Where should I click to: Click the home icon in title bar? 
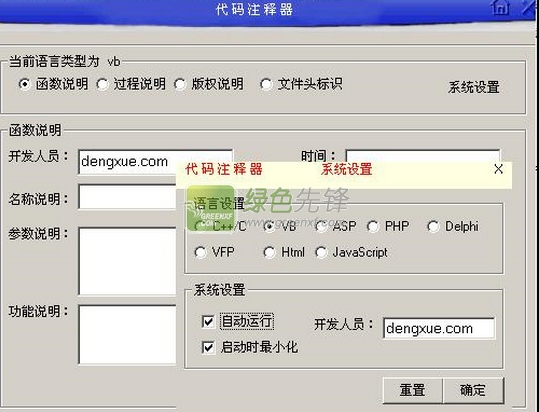click(x=500, y=7)
